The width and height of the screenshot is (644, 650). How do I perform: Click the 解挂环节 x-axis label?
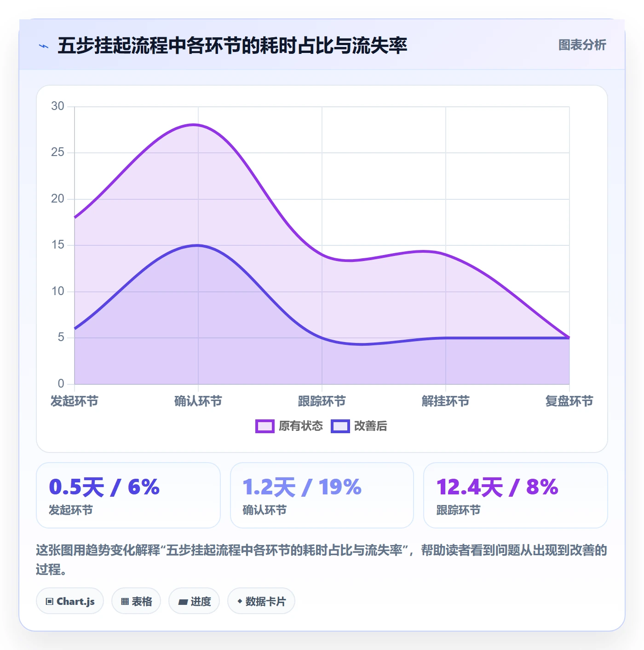(446, 401)
